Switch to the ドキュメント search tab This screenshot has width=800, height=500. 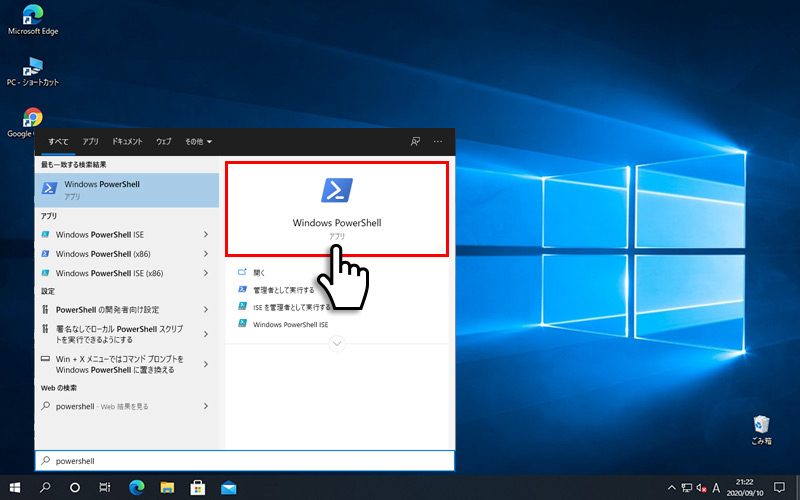pos(127,141)
